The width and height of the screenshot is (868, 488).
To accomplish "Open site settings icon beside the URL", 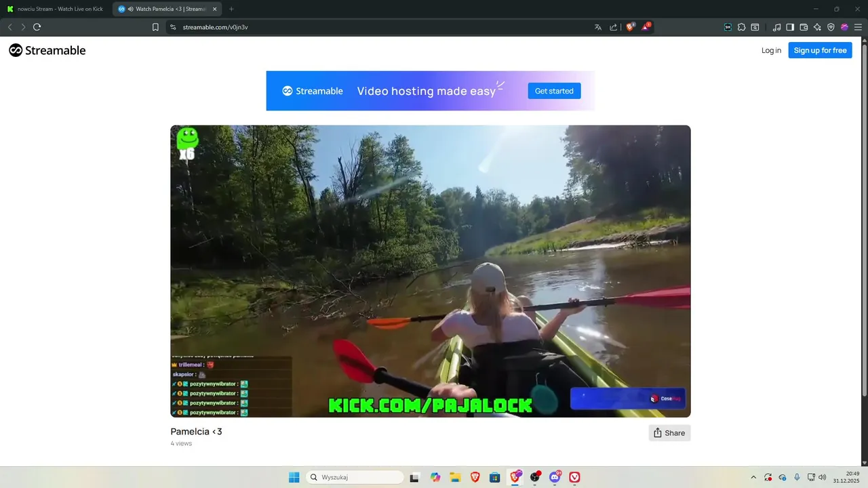I will pyautogui.click(x=173, y=27).
